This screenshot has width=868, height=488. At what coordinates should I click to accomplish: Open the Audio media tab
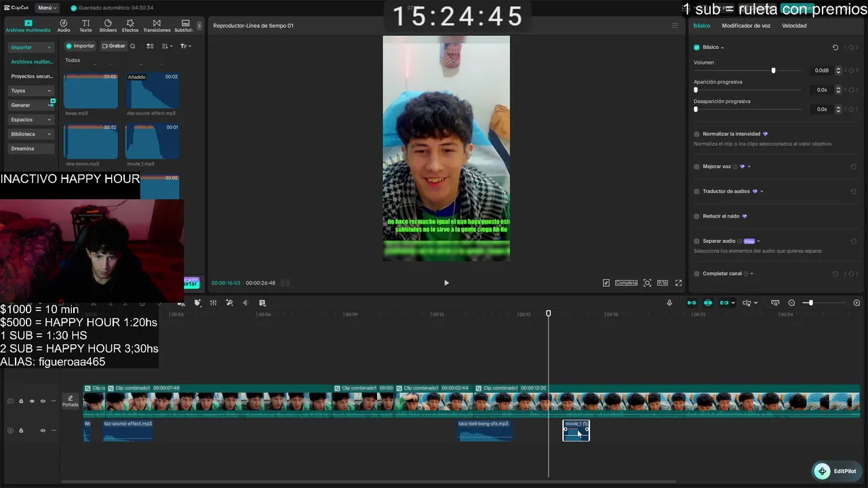tap(64, 26)
